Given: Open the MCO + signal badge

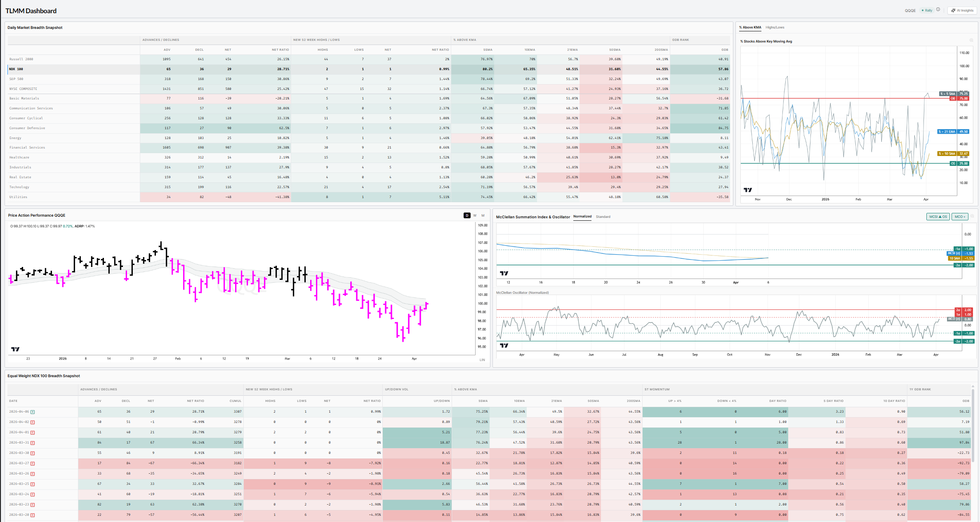Looking at the screenshot, I should (959, 217).
